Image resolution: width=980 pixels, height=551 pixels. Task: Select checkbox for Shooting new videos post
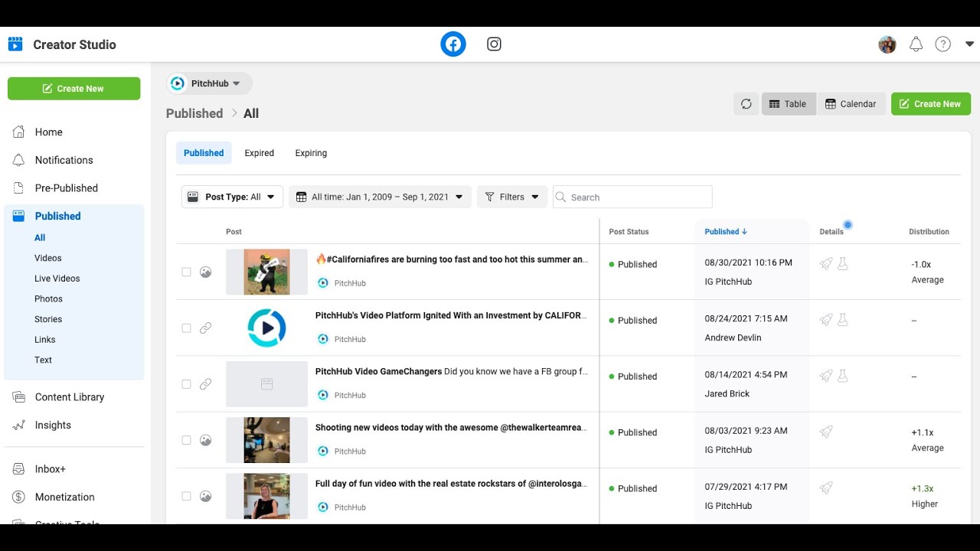pos(186,440)
